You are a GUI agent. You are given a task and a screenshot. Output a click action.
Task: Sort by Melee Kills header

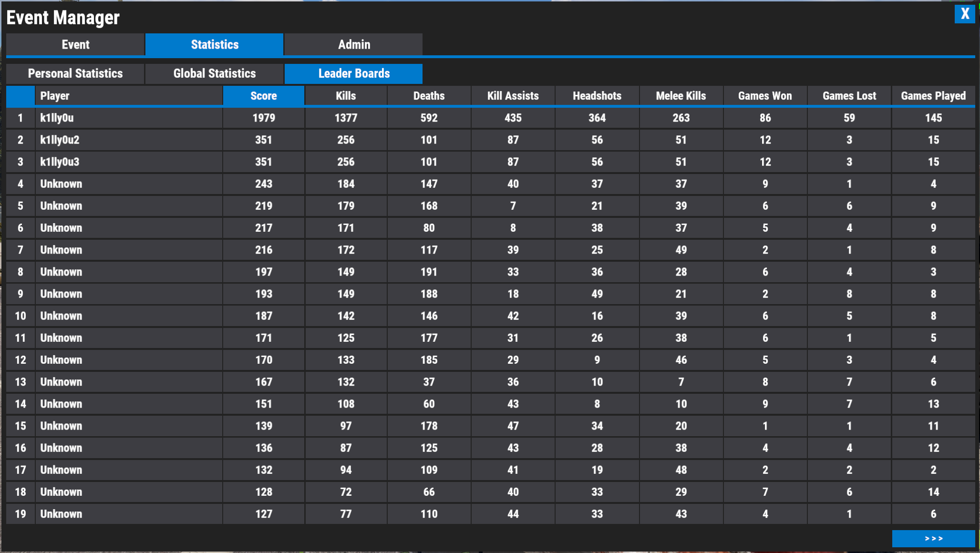[681, 96]
